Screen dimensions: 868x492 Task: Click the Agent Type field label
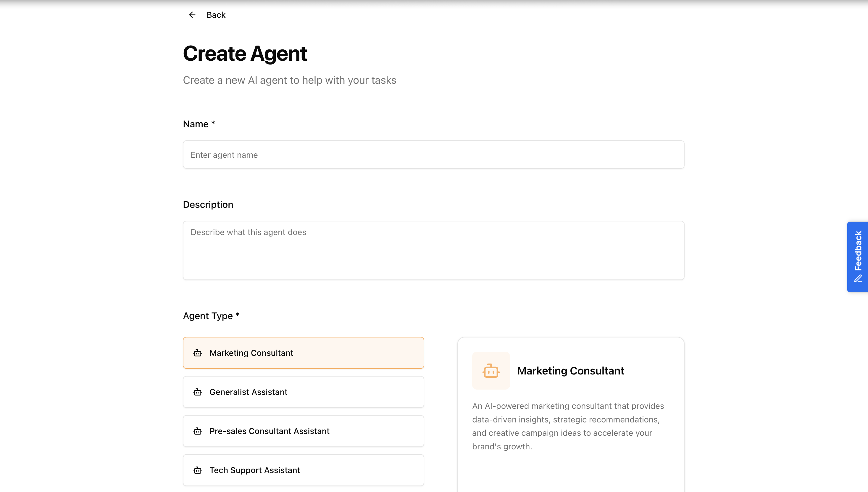(211, 316)
